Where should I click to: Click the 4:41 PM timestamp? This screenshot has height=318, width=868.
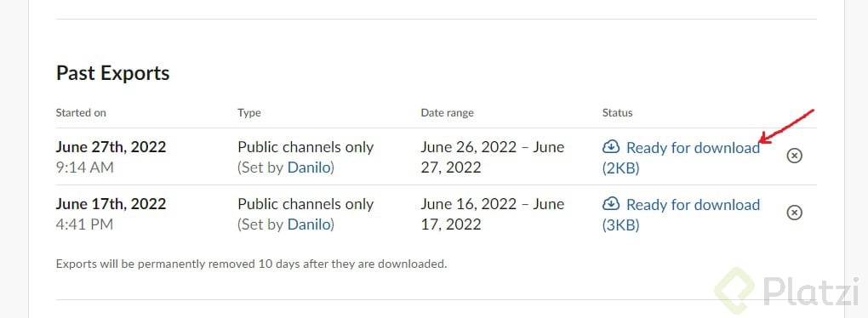[85, 224]
